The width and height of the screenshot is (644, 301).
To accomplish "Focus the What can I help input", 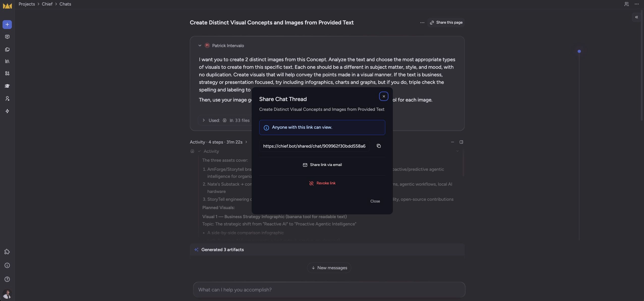I will coord(329,290).
